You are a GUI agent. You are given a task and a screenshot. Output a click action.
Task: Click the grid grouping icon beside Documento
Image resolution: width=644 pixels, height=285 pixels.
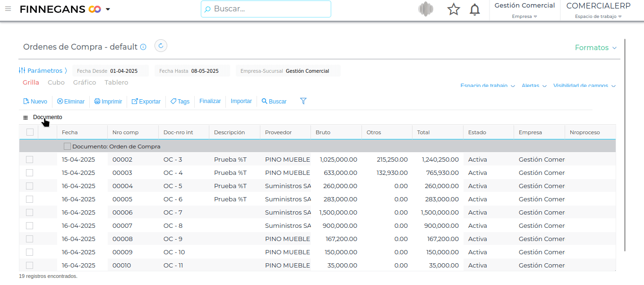[26, 118]
